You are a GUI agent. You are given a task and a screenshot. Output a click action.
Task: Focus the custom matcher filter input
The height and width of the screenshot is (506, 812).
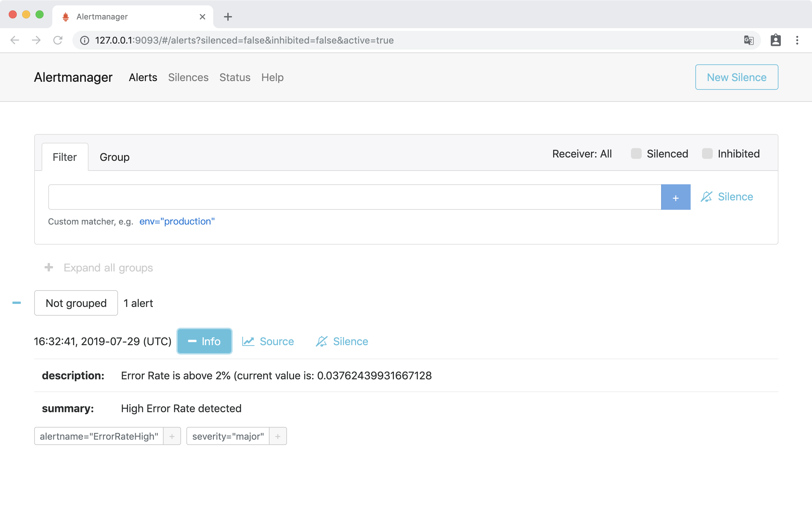(x=354, y=197)
